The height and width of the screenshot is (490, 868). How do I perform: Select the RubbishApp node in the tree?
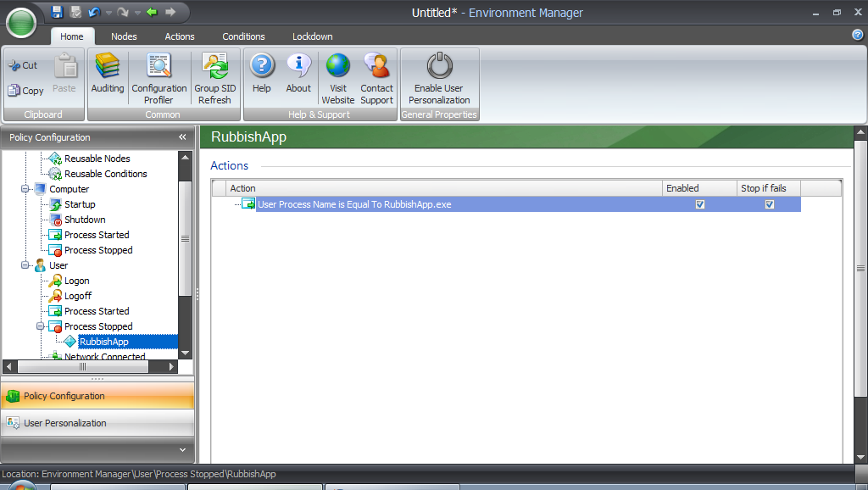[104, 342]
